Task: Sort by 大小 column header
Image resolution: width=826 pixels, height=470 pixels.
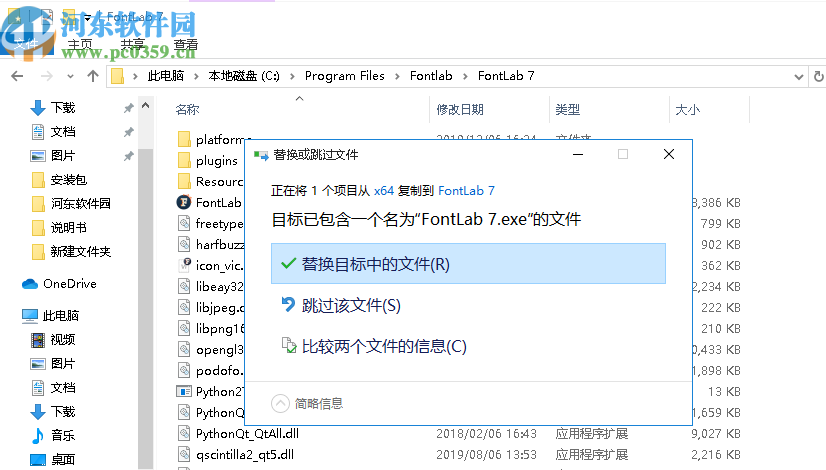Action: pyautogui.click(x=687, y=110)
